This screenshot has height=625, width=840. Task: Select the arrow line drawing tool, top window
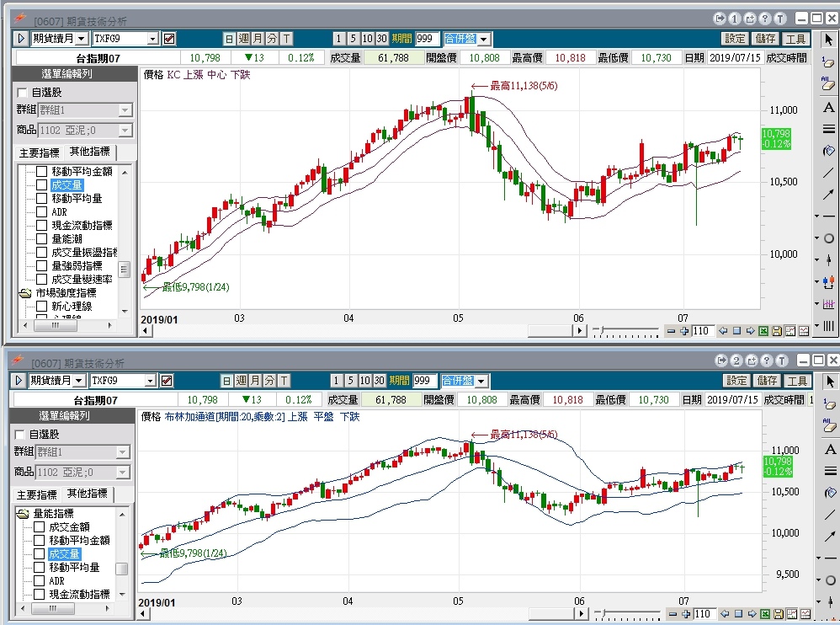click(x=829, y=195)
